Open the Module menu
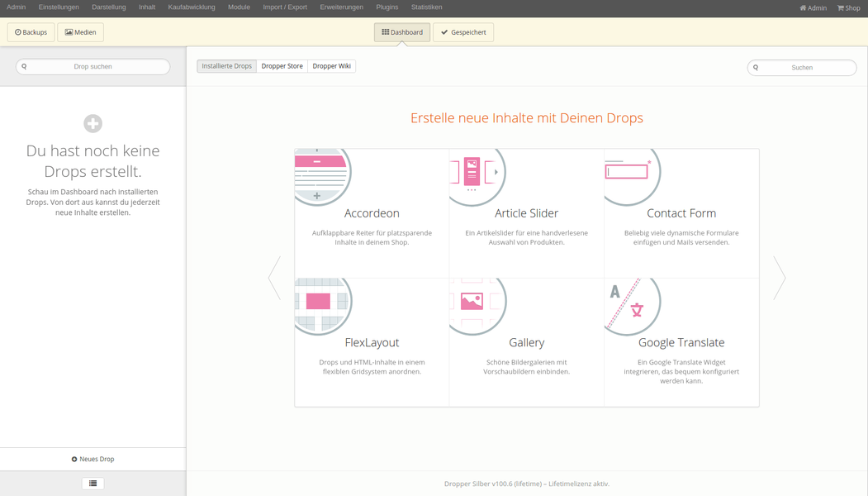This screenshot has height=496, width=868. pos(240,7)
